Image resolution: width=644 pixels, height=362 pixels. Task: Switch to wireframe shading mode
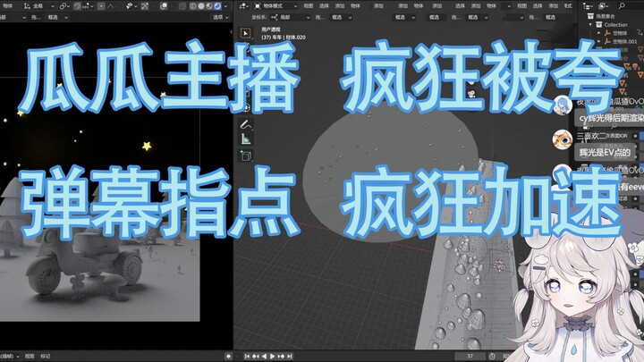pos(193,6)
